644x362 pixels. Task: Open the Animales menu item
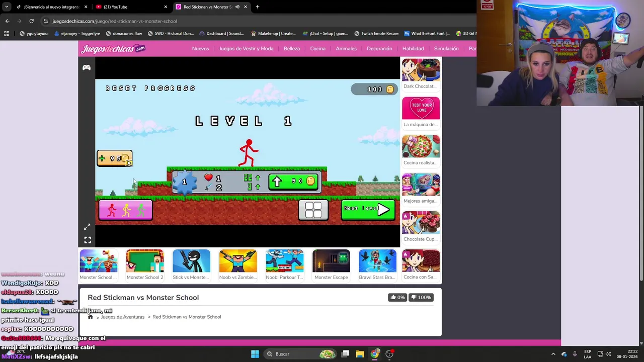pyautogui.click(x=346, y=49)
